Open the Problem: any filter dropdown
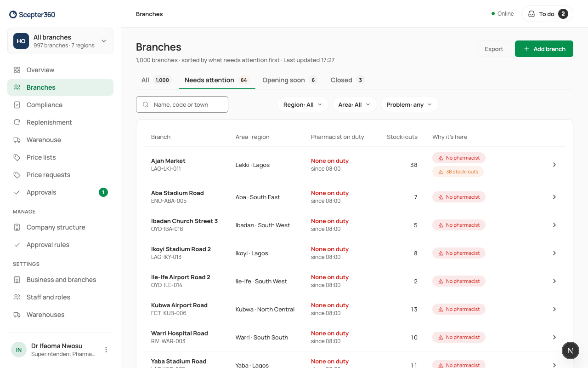The width and height of the screenshot is (588, 368). tap(409, 104)
